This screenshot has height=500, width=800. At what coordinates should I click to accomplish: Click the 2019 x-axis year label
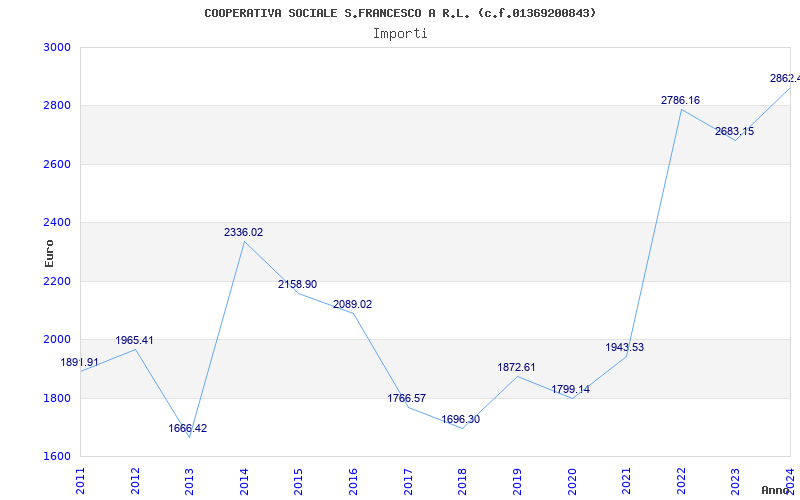pyautogui.click(x=517, y=481)
